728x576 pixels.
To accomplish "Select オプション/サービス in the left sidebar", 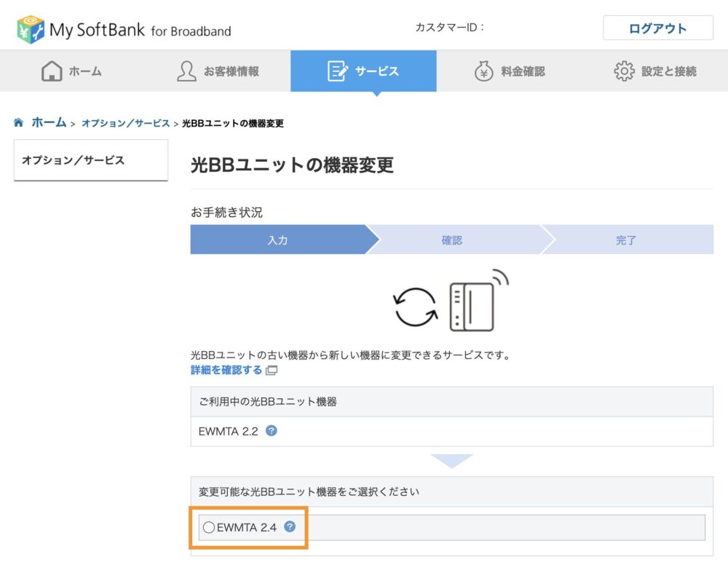I will tap(73, 160).
